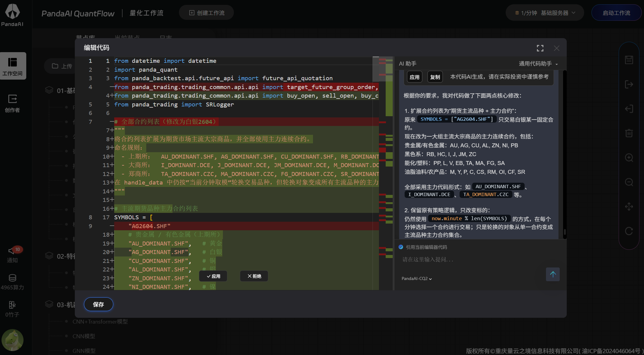The height and width of the screenshot is (355, 644).
Task: Click the 'SYMBOLS = [' line in the editor
Action: [133, 217]
